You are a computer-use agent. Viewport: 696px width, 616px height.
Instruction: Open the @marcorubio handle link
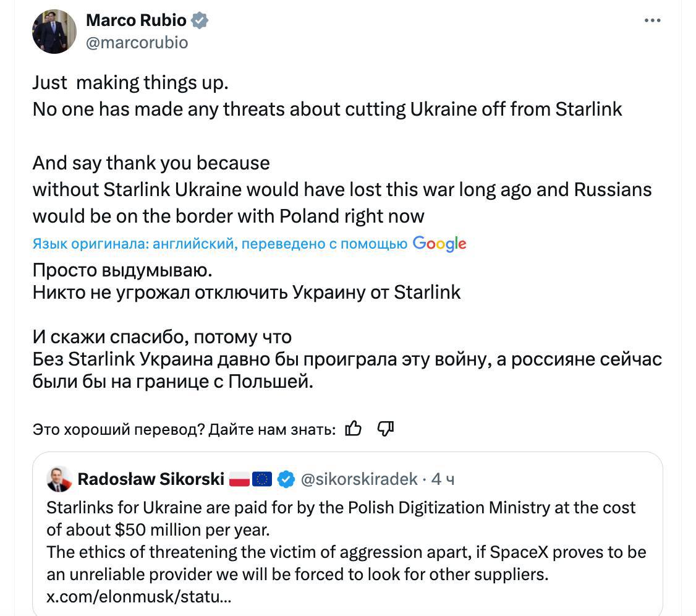(x=137, y=42)
